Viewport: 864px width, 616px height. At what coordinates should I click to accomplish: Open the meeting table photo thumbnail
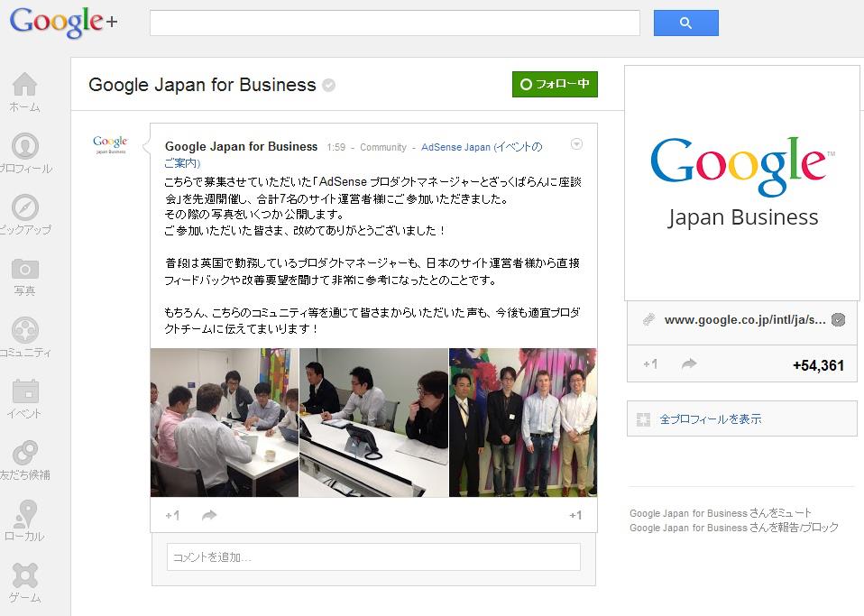pyautogui.click(x=225, y=423)
